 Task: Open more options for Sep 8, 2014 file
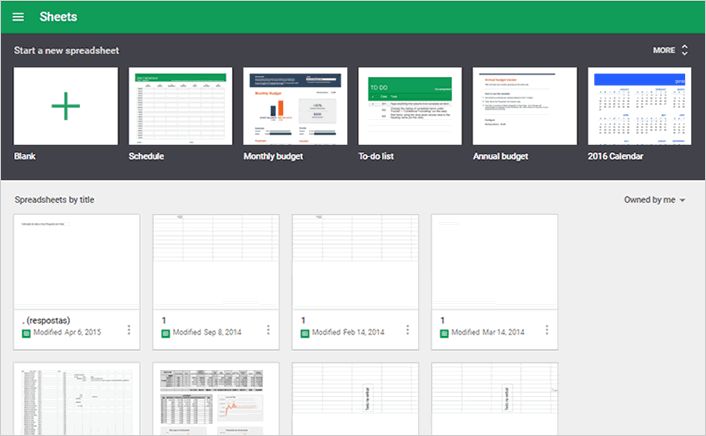point(268,330)
